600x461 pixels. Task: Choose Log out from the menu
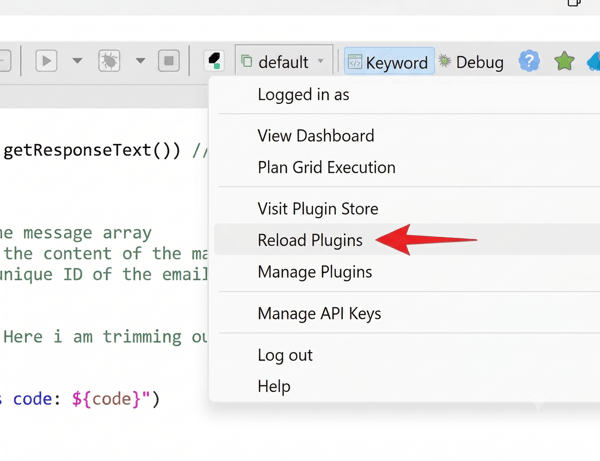pos(407,355)
